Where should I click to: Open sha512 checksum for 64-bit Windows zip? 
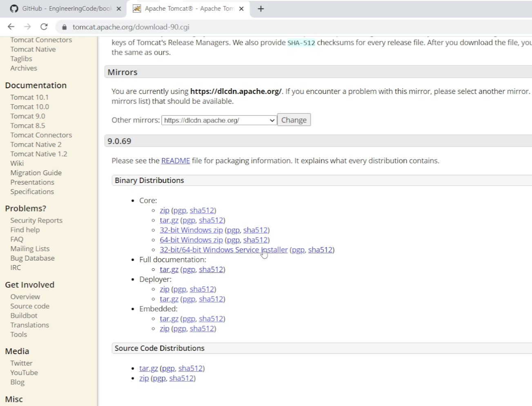(x=256, y=240)
